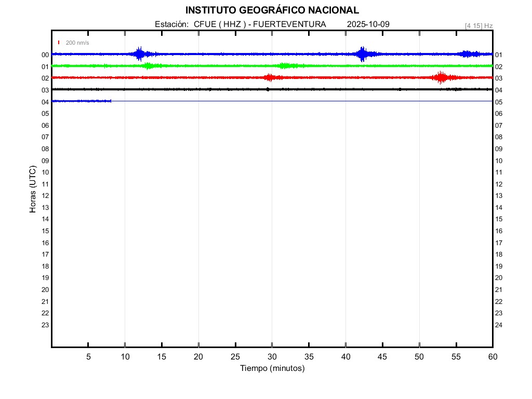The width and height of the screenshot is (532, 399).
Task: Click the CFUE ( HHZ ) - FUERTEVENTURA station text
Action: point(260,24)
